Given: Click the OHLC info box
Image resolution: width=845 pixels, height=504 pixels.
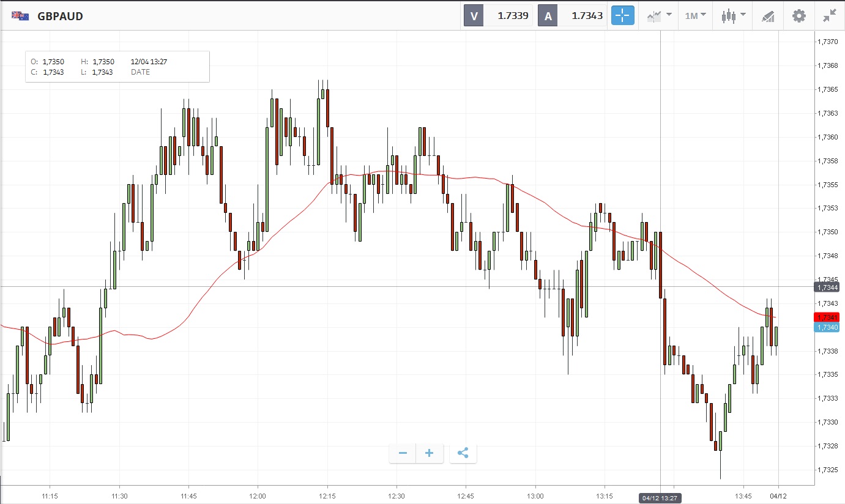Looking at the screenshot, I should click(117, 67).
